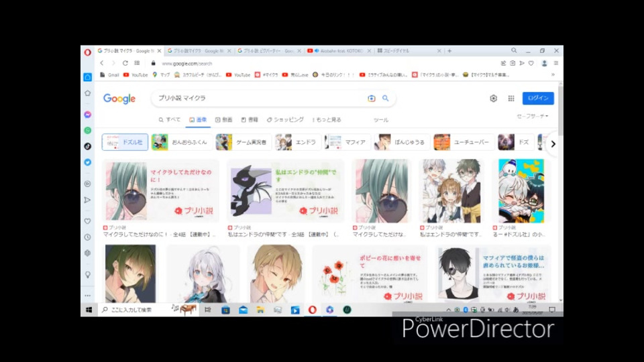644x362 pixels.
Task: Open the 私はエンドラの仲間です dragon image result
Action: point(285,191)
